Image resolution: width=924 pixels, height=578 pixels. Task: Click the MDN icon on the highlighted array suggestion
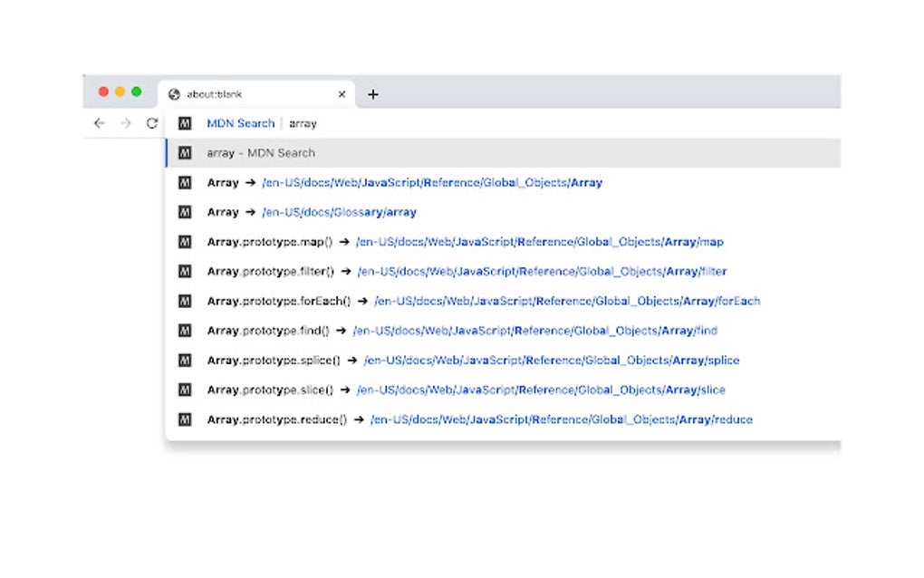pos(186,153)
